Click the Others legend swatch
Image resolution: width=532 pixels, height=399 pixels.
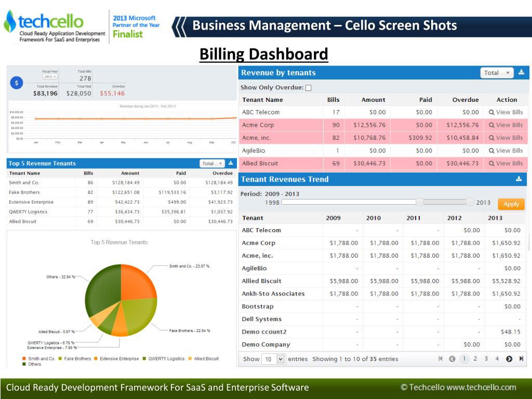pyautogui.click(x=24, y=364)
